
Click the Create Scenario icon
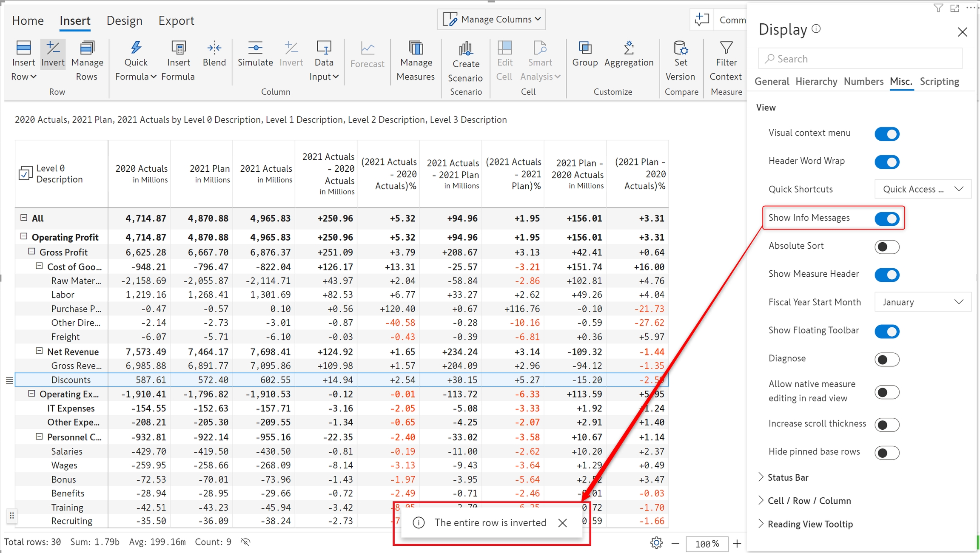coord(466,49)
